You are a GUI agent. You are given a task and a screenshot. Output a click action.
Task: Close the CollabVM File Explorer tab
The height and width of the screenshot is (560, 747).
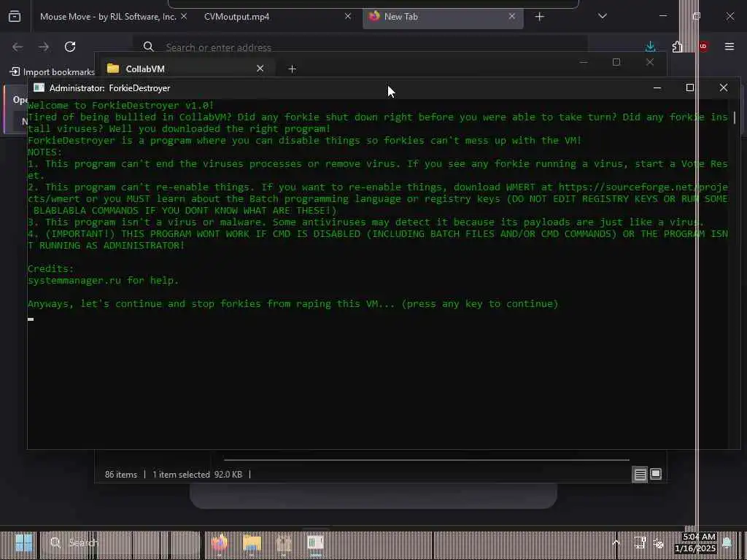(x=260, y=69)
